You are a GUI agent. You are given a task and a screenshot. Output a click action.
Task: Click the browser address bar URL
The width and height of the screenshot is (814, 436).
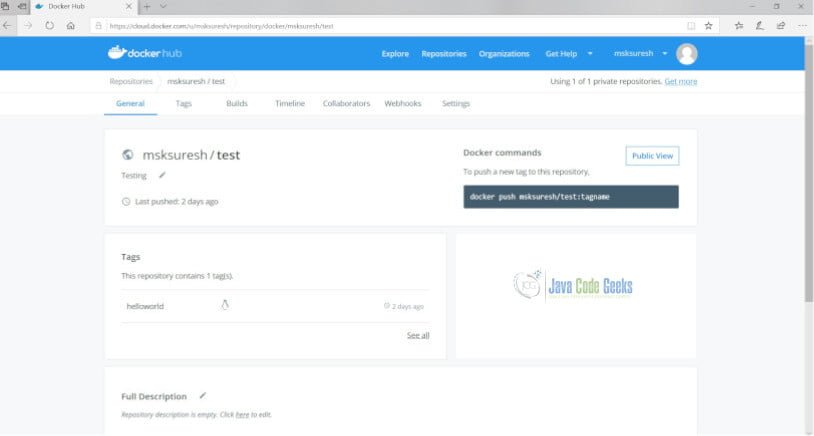[221, 26]
